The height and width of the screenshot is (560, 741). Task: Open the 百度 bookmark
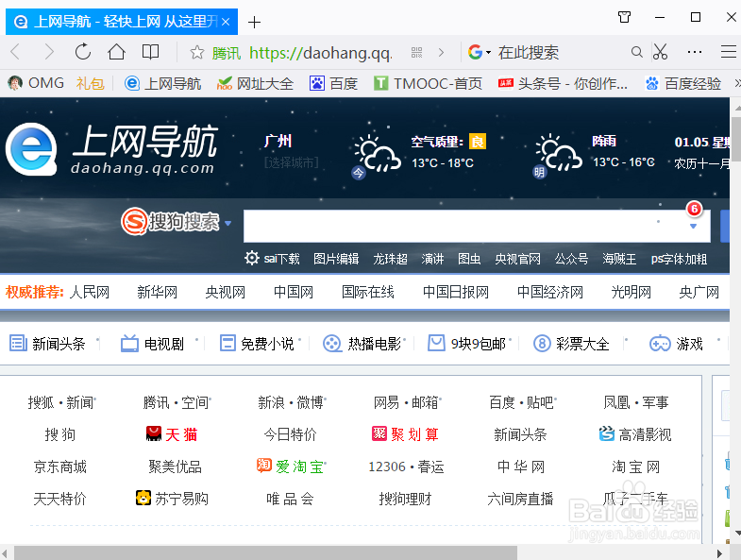(x=333, y=83)
